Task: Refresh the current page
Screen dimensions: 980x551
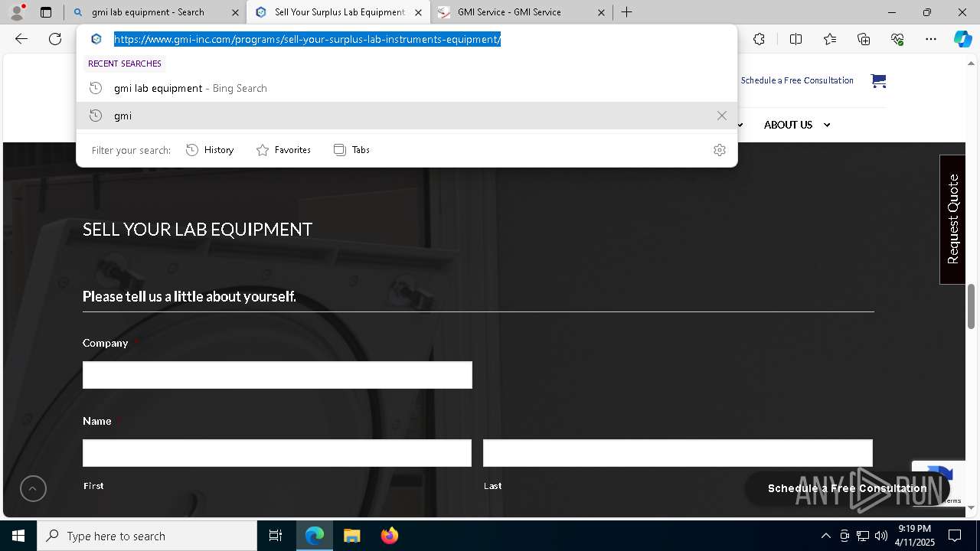Action: point(55,39)
